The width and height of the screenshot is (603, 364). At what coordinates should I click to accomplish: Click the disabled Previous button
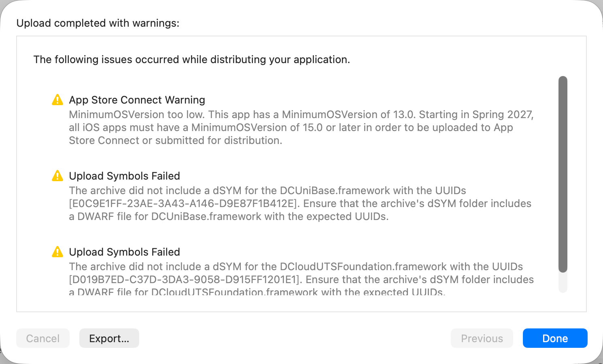pos(482,338)
